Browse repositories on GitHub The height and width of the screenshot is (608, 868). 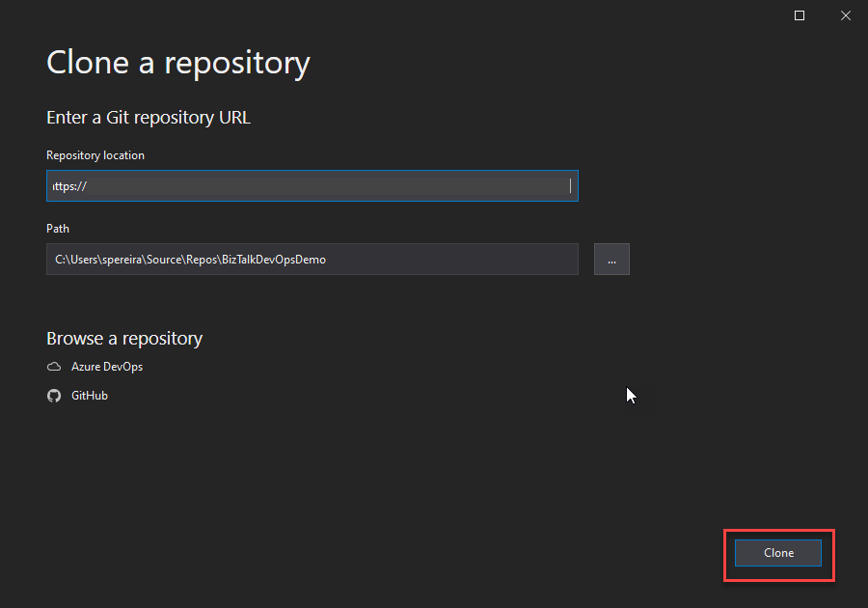pos(89,396)
